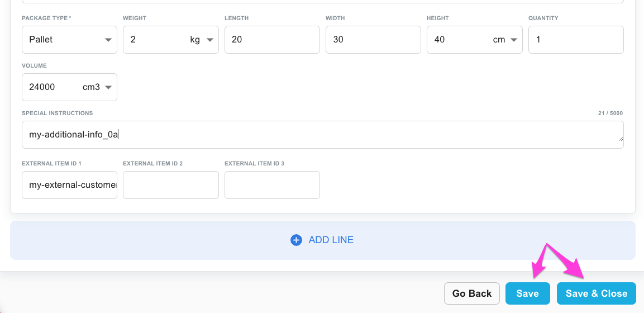The height and width of the screenshot is (313, 644).
Task: Select the Width field showing 30
Action: 373,40
